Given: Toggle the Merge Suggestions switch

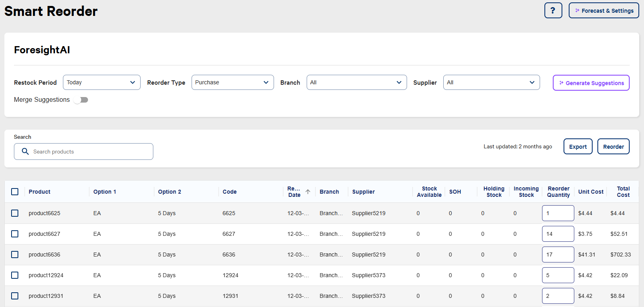Looking at the screenshot, I should coord(81,100).
